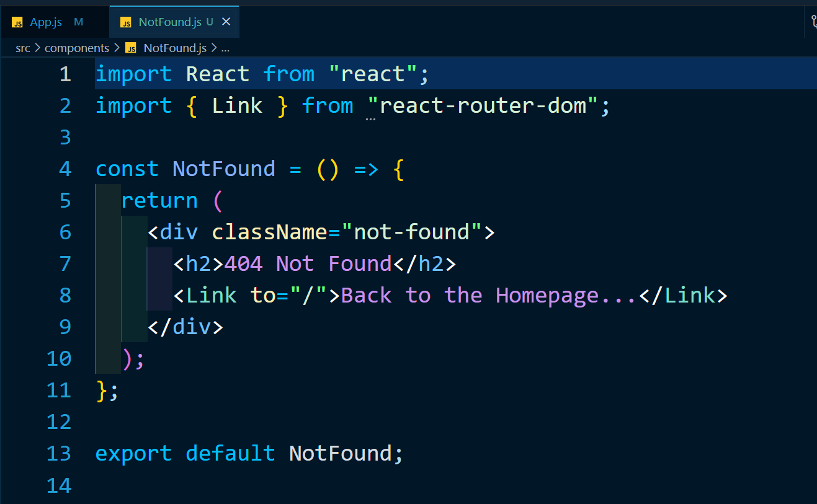Open the components breadcrumb folder

[77, 48]
